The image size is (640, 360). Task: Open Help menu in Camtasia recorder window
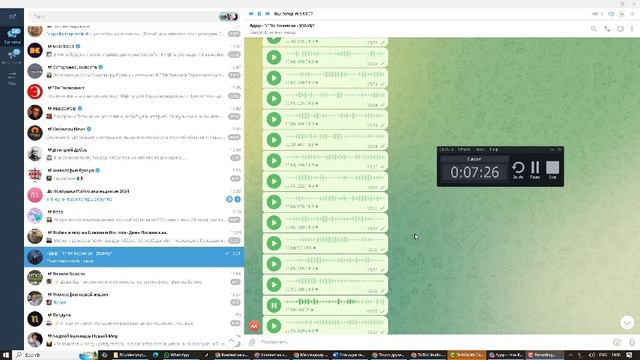[493, 149]
